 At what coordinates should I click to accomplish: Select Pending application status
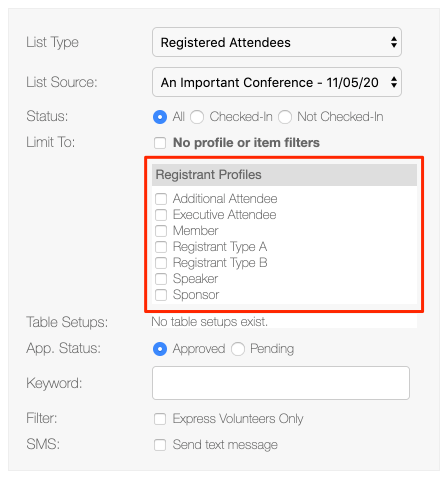click(238, 349)
